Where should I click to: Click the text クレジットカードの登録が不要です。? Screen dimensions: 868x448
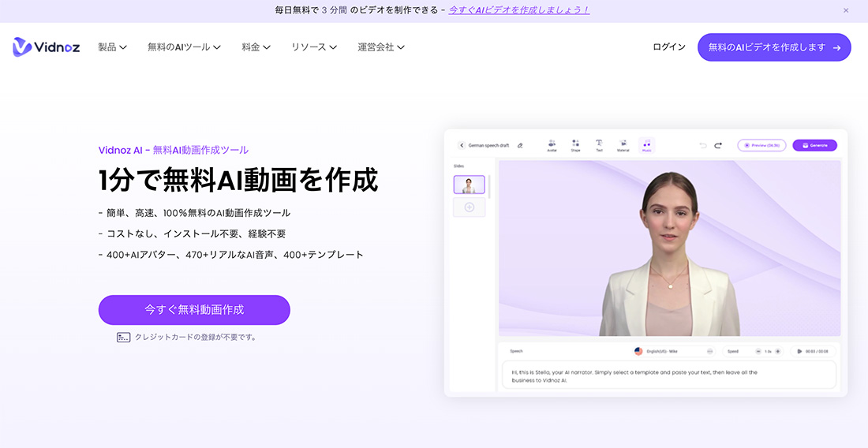(x=196, y=337)
